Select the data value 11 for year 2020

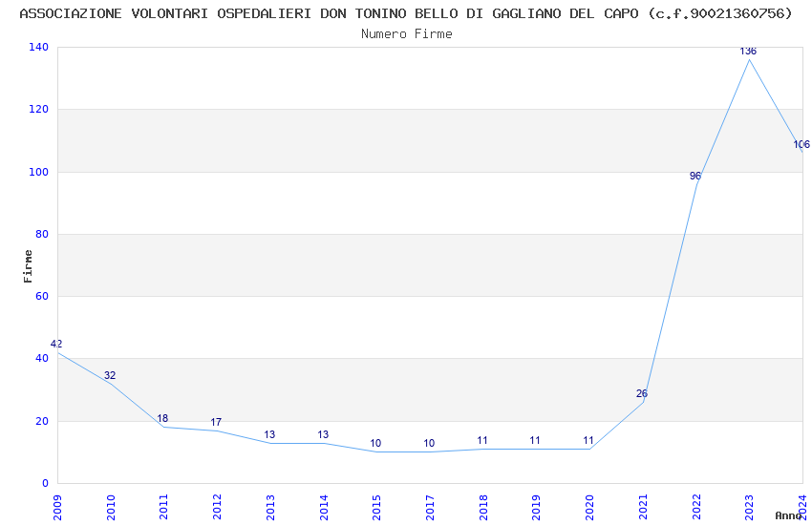pos(588,440)
